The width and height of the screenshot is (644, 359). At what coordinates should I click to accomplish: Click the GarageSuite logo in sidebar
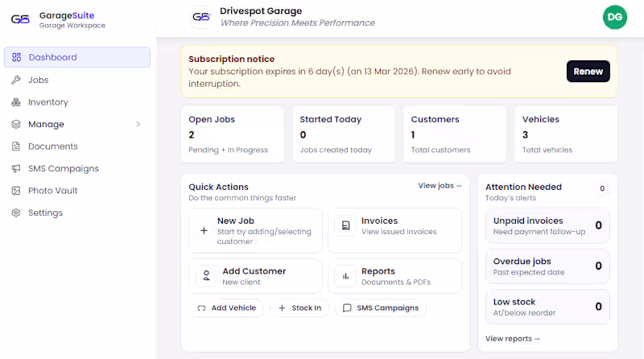pos(21,19)
